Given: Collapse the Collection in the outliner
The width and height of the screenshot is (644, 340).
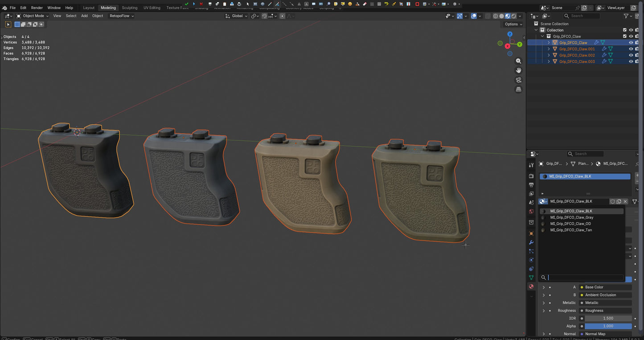Looking at the screenshot, I should [536, 30].
